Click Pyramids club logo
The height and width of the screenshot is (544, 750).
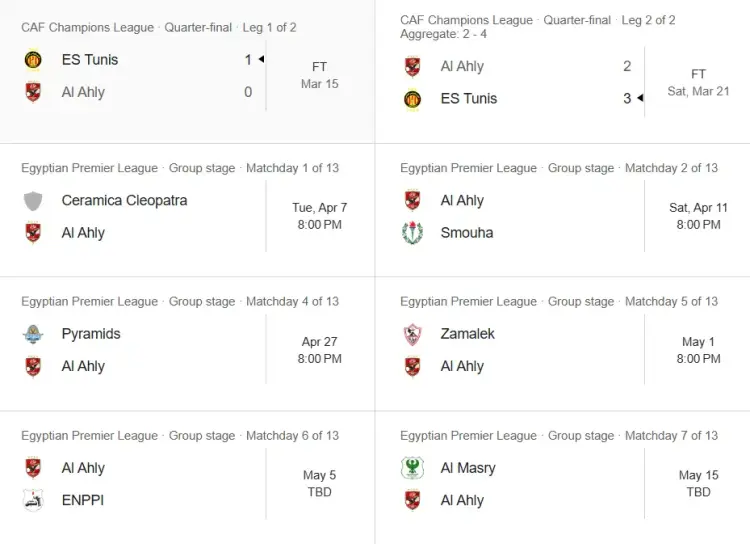click(x=33, y=334)
